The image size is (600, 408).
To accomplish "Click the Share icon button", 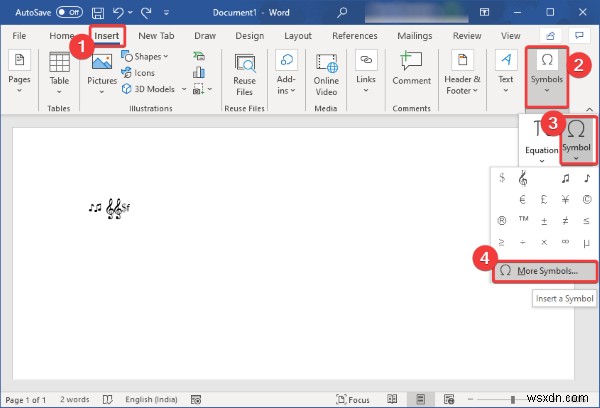I will 550,36.
